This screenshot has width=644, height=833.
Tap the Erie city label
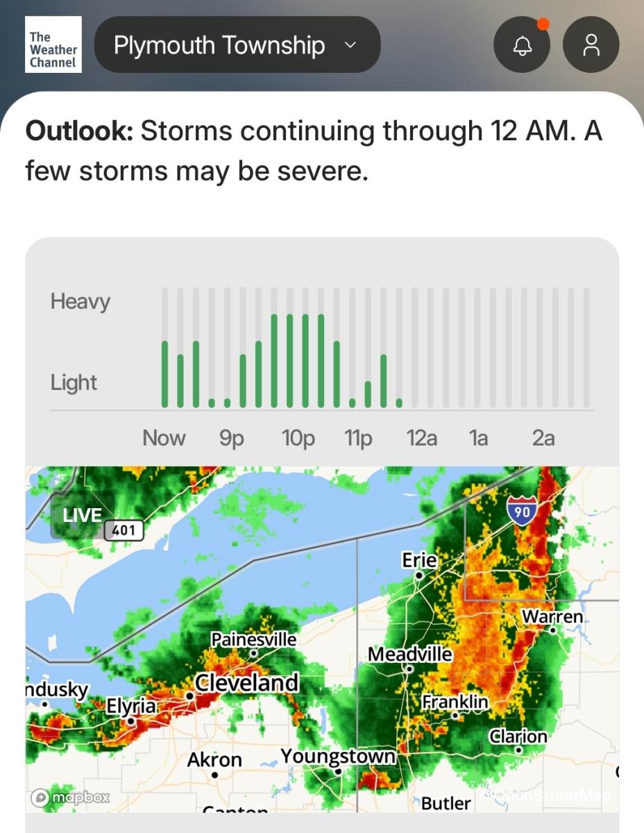(419, 560)
